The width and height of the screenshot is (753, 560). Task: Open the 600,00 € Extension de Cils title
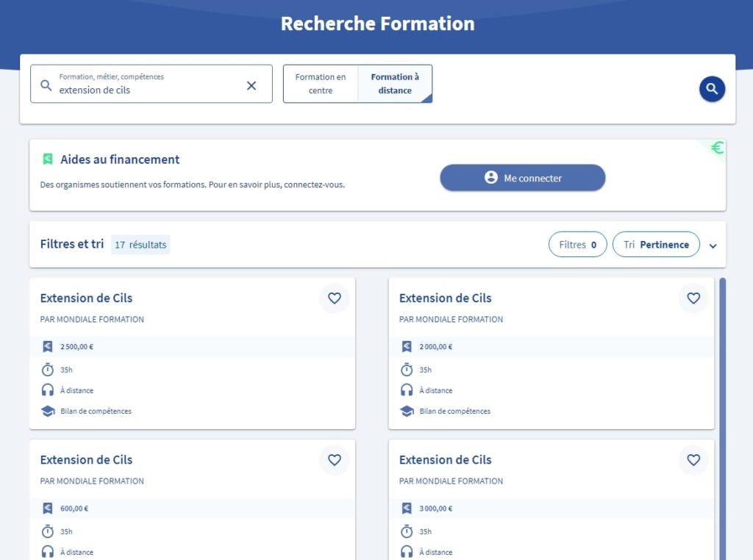[x=87, y=460]
